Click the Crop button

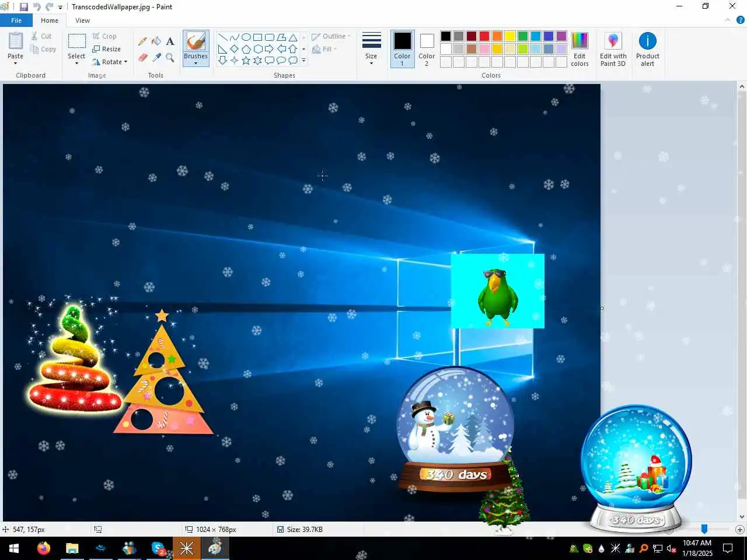click(x=104, y=36)
